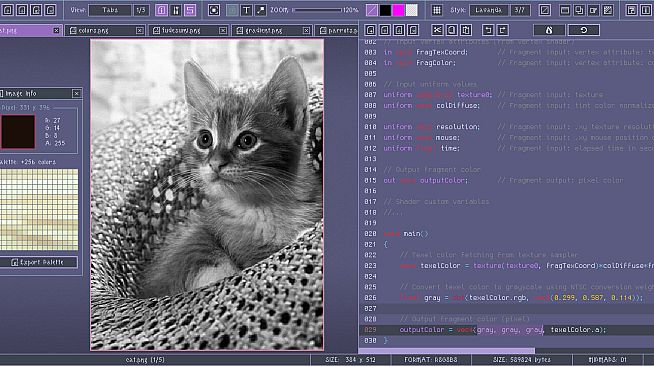654x366 pixels.
Task: Select the lavender diagonal background swatch
Action: (372, 10)
